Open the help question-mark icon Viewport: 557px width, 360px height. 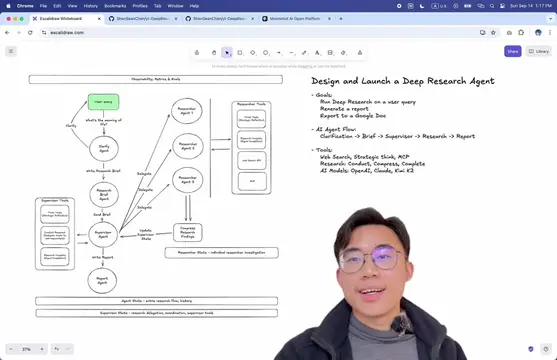click(546, 349)
